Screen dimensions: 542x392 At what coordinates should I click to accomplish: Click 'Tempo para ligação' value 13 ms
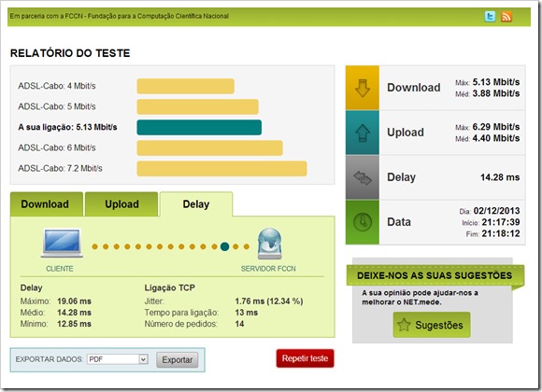coord(247,313)
